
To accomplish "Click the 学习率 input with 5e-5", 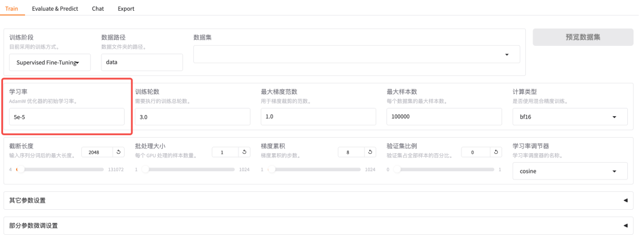I will [x=67, y=117].
